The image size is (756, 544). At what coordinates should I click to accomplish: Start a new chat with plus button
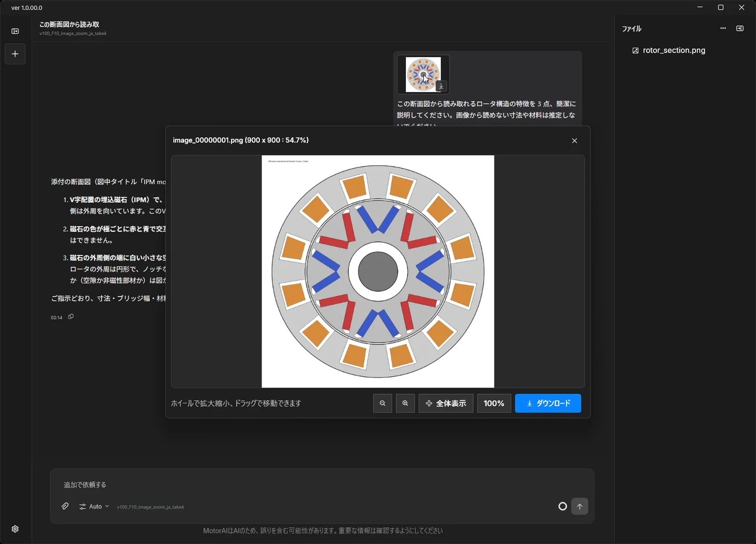[15, 54]
